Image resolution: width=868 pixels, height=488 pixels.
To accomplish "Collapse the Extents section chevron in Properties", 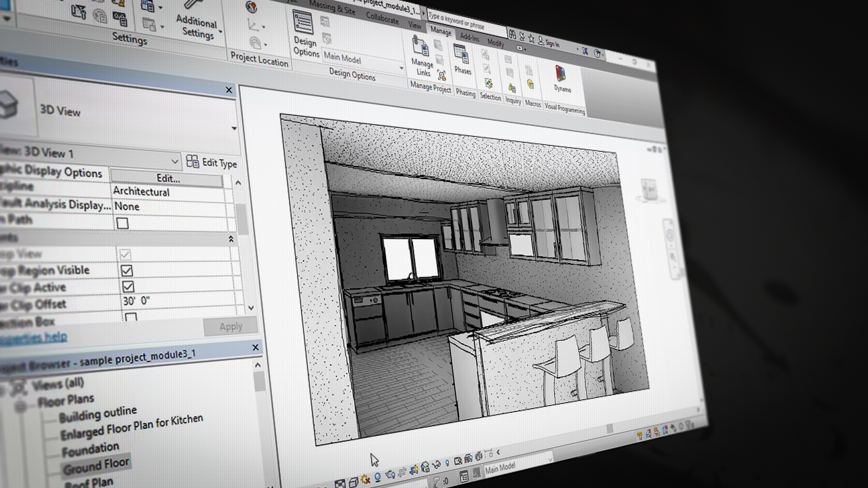I will (x=231, y=239).
